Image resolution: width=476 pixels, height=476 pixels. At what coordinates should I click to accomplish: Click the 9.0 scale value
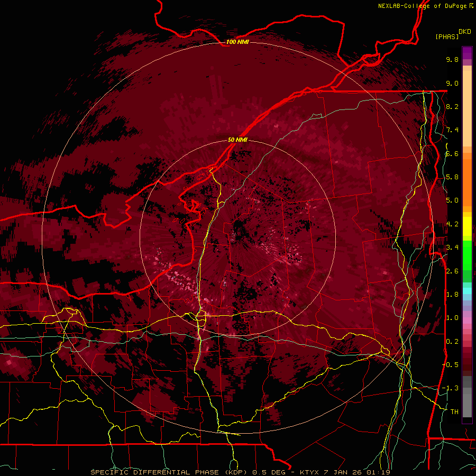tap(452, 83)
